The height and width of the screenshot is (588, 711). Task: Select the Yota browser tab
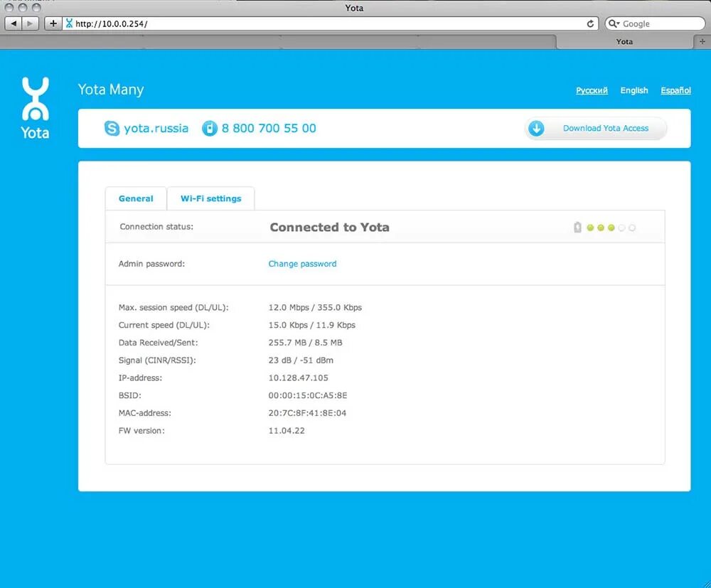tap(624, 42)
